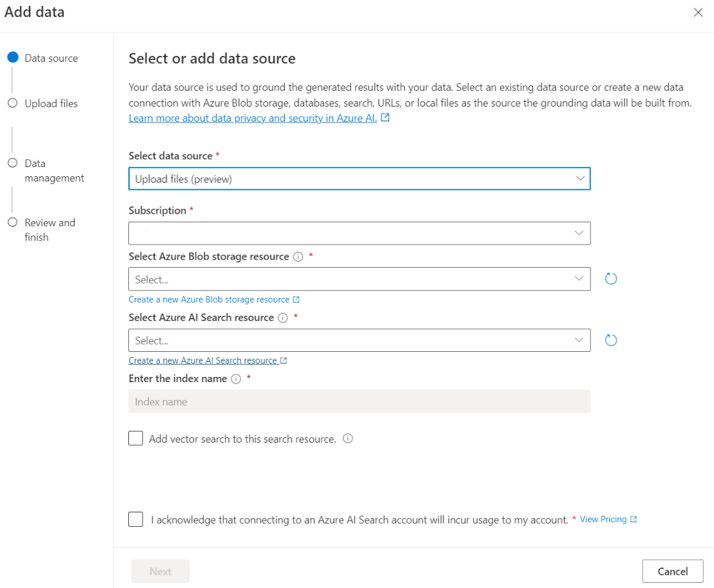Expand the Subscription dropdown

(359, 233)
